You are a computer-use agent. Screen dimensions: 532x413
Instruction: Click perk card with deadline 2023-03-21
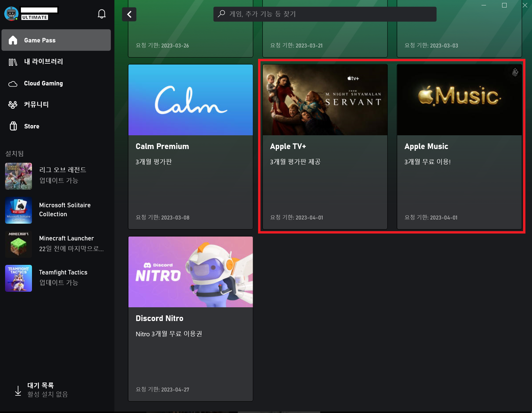(x=325, y=29)
